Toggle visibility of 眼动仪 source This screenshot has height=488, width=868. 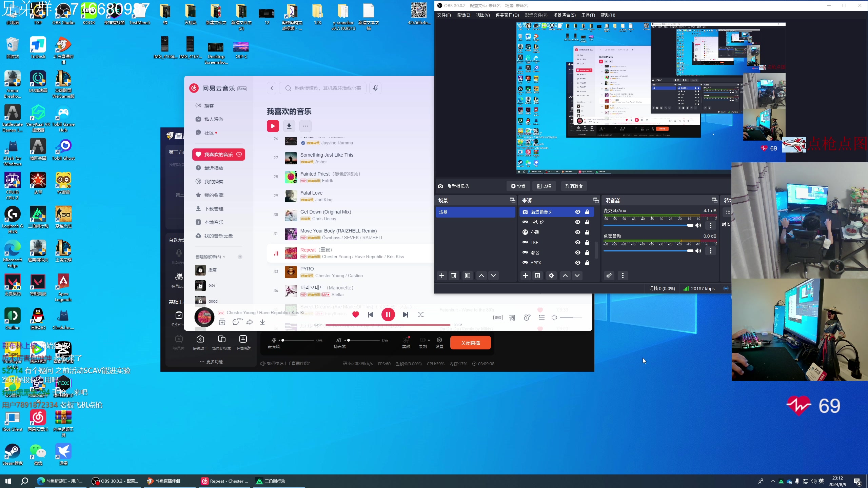578,222
